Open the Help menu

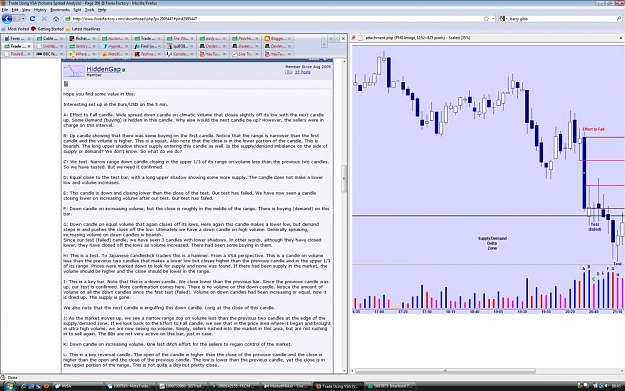pyautogui.click(x=102, y=10)
